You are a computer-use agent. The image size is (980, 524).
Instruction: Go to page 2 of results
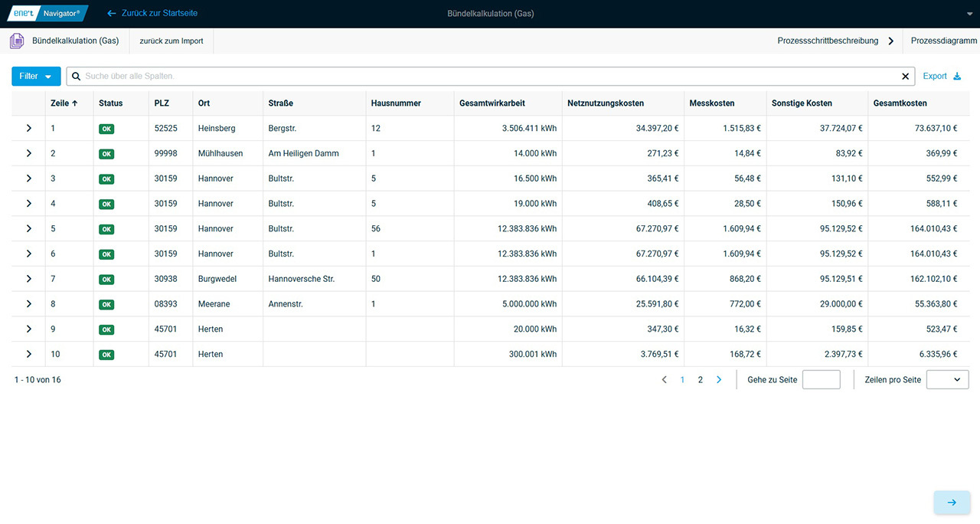(x=700, y=380)
